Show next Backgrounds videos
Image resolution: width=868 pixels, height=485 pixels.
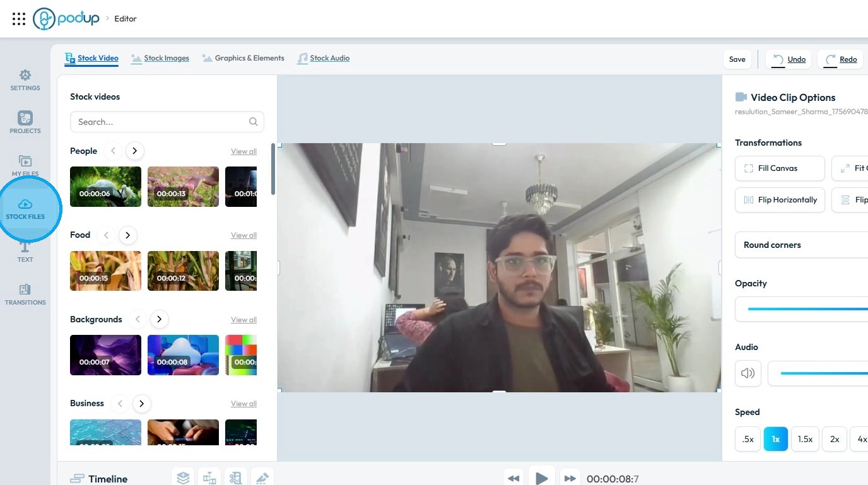tap(160, 319)
